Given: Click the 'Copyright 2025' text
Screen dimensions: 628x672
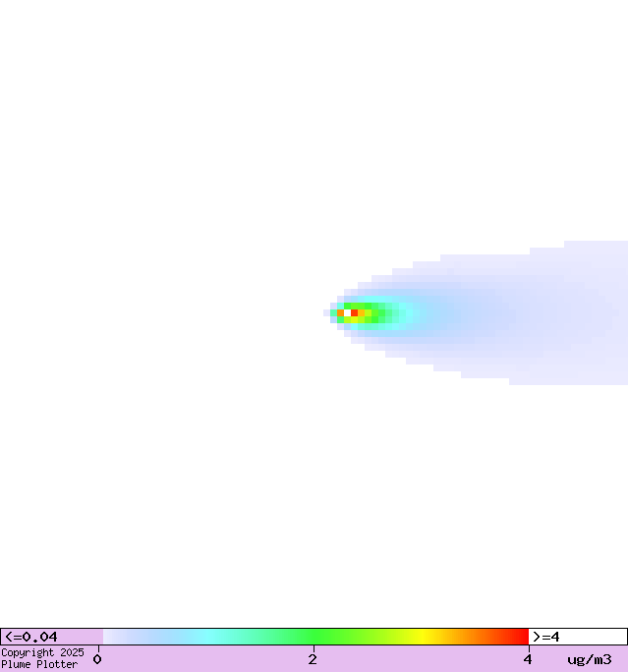Looking at the screenshot, I should (x=42, y=652).
